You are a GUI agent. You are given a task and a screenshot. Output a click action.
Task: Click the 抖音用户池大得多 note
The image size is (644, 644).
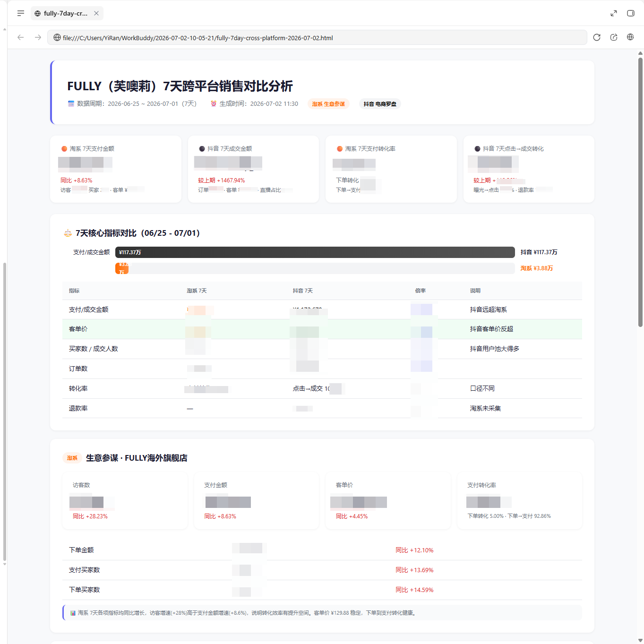pyautogui.click(x=494, y=349)
